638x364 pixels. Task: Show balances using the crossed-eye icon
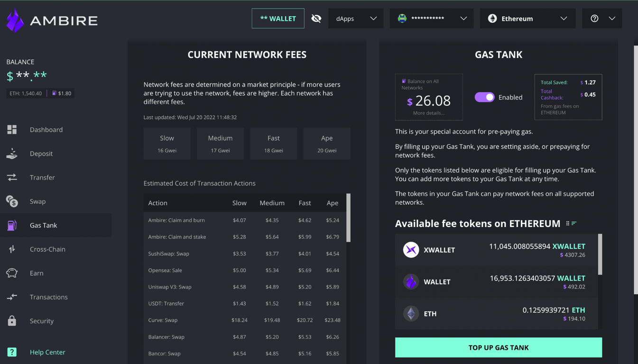point(316,18)
